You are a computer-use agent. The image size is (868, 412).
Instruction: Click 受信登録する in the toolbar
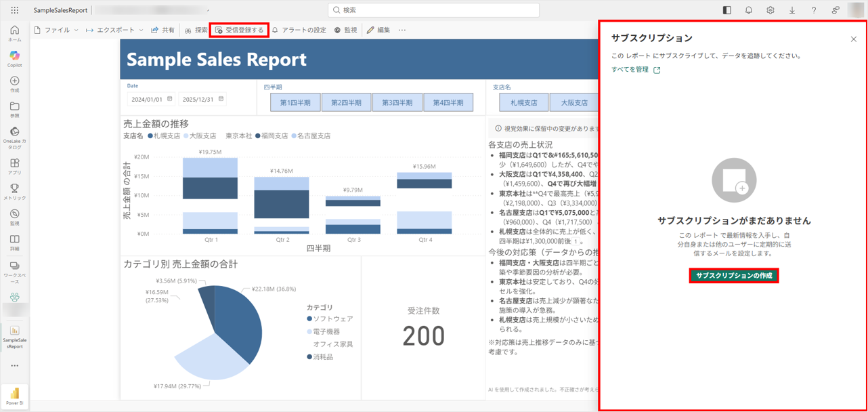tap(239, 30)
